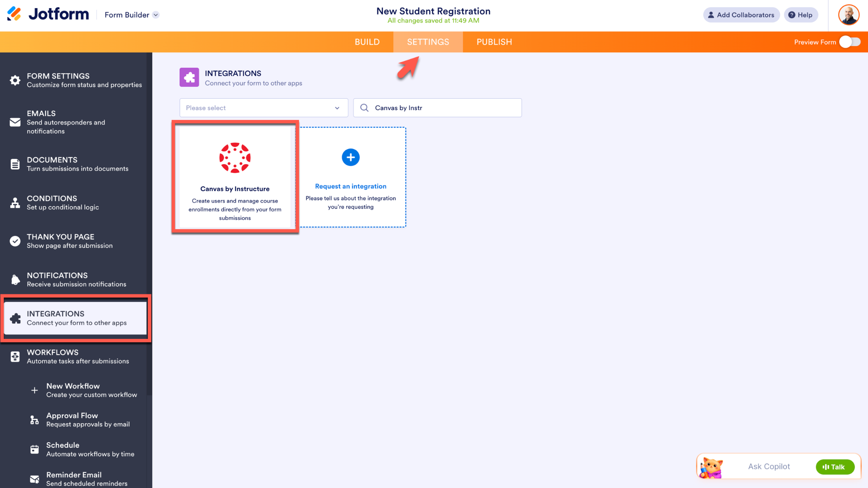Select the Documents icon in sidebar

[15, 164]
